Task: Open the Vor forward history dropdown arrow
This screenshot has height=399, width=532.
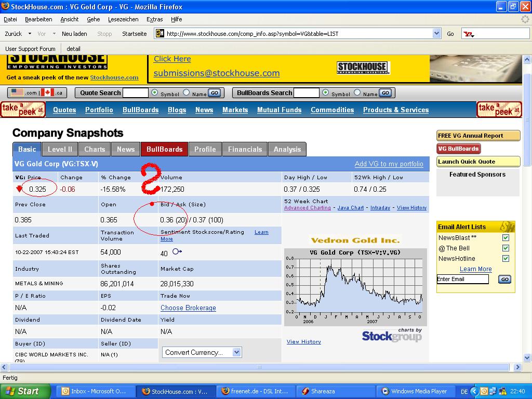Action: tap(54, 34)
